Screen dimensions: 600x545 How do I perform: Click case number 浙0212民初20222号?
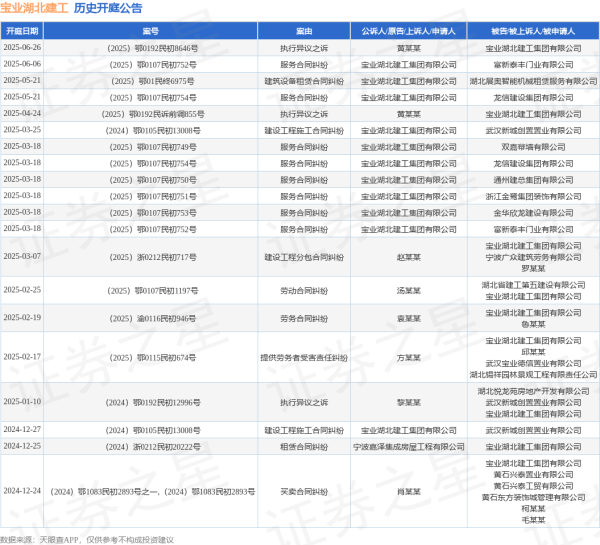[152, 447]
